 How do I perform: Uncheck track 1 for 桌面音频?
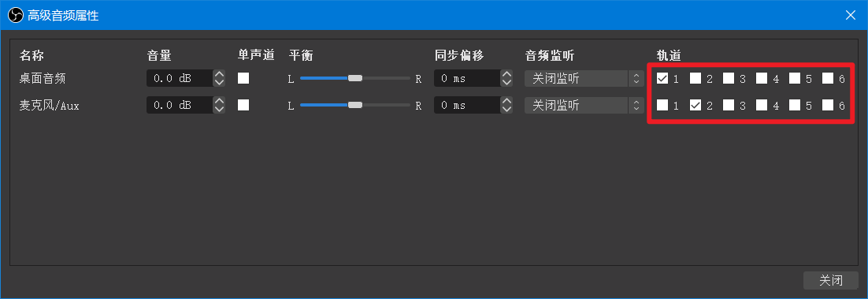pos(662,78)
